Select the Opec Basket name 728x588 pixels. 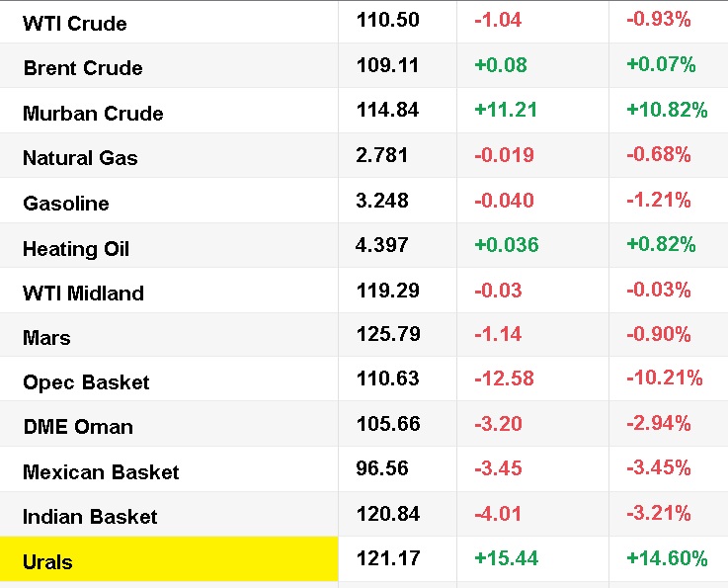pyautogui.click(x=86, y=382)
